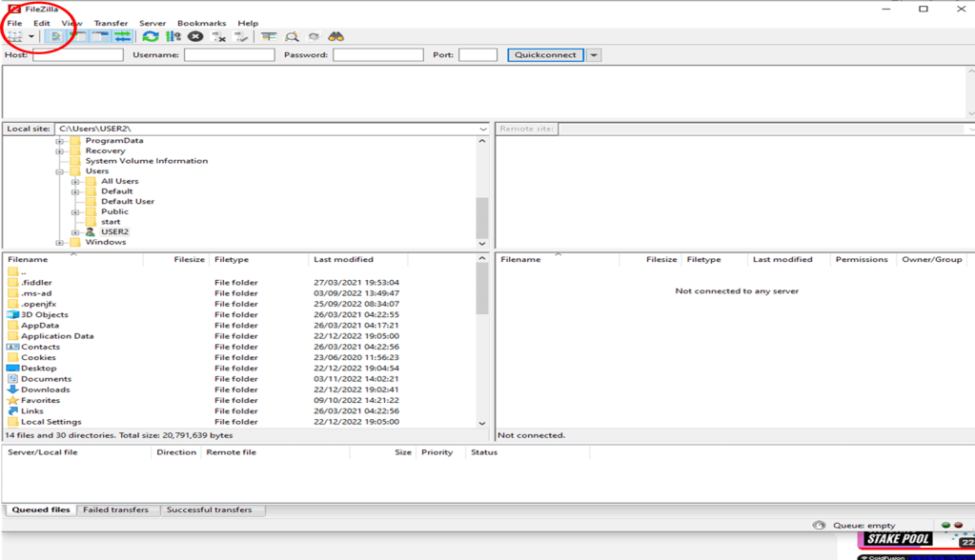This screenshot has height=560, width=975.
Task: Click the Quickconnect button
Action: pos(545,55)
